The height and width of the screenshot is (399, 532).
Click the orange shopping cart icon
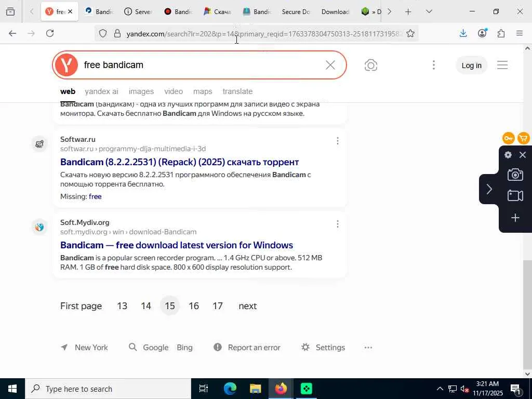tap(524, 138)
